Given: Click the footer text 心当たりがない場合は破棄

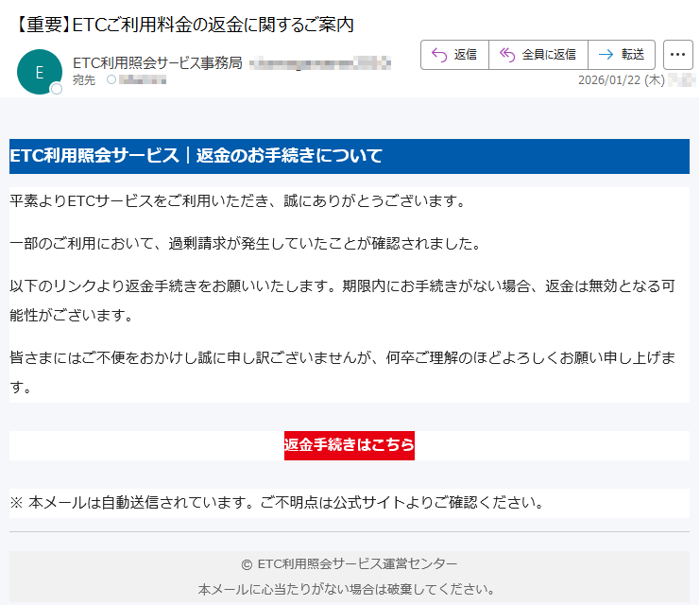Looking at the screenshot, I should pyautogui.click(x=347, y=589).
